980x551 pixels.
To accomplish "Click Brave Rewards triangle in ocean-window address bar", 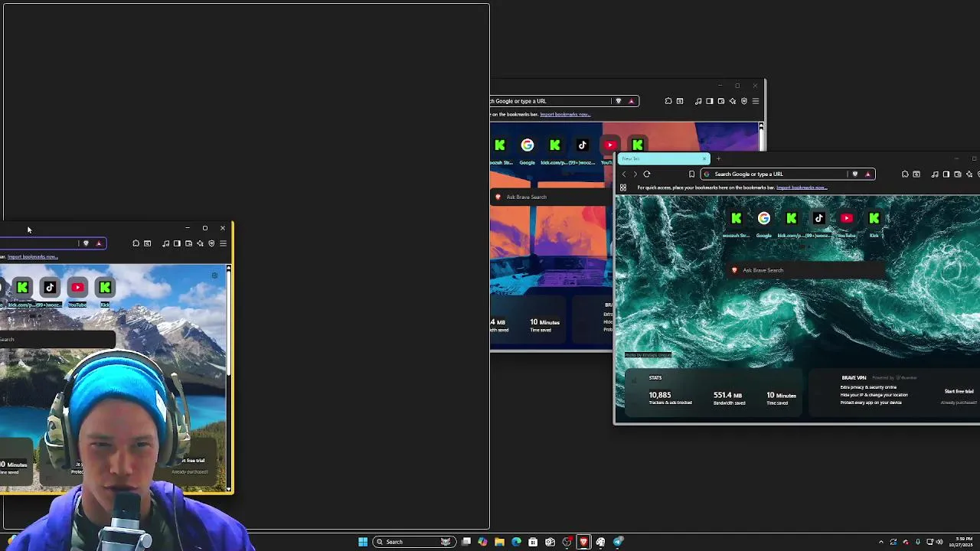I will (867, 174).
